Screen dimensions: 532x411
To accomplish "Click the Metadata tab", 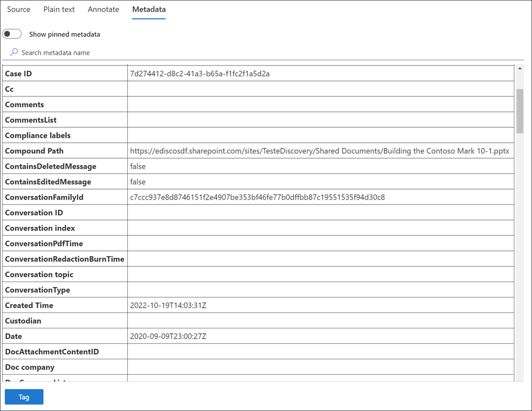I will 149,9.
